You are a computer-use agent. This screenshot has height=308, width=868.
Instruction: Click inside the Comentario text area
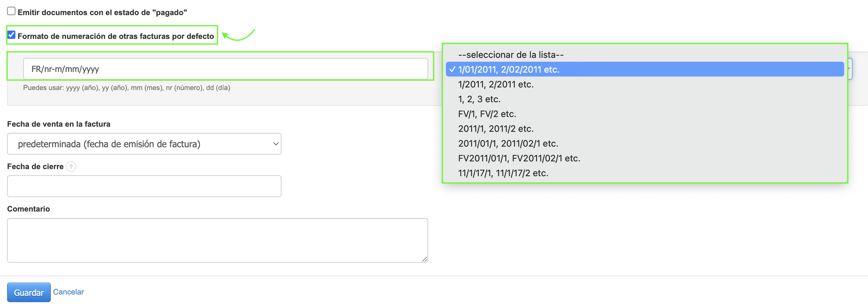(217, 240)
